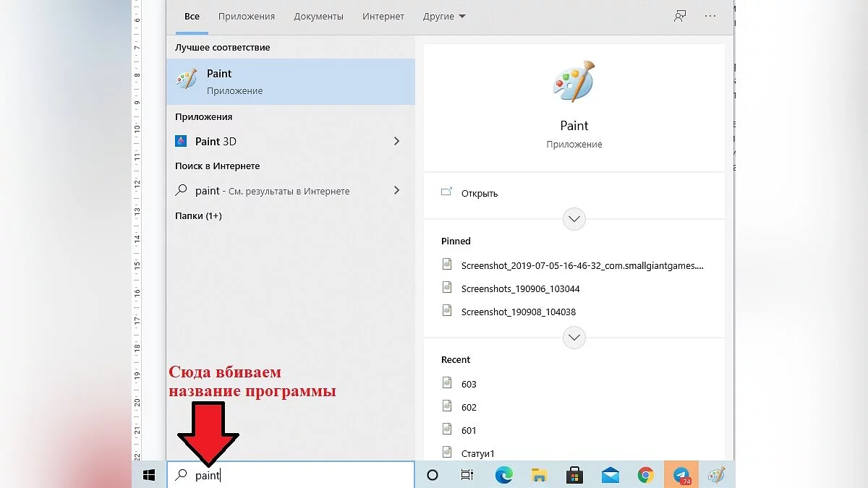Click the Paint icon in best match
The image size is (868, 488).
187,80
